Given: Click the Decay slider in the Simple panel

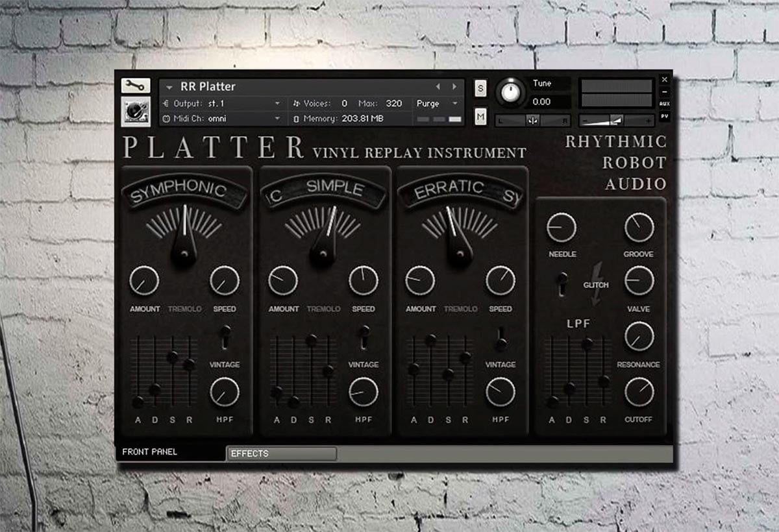Looking at the screenshot, I should 294,372.
